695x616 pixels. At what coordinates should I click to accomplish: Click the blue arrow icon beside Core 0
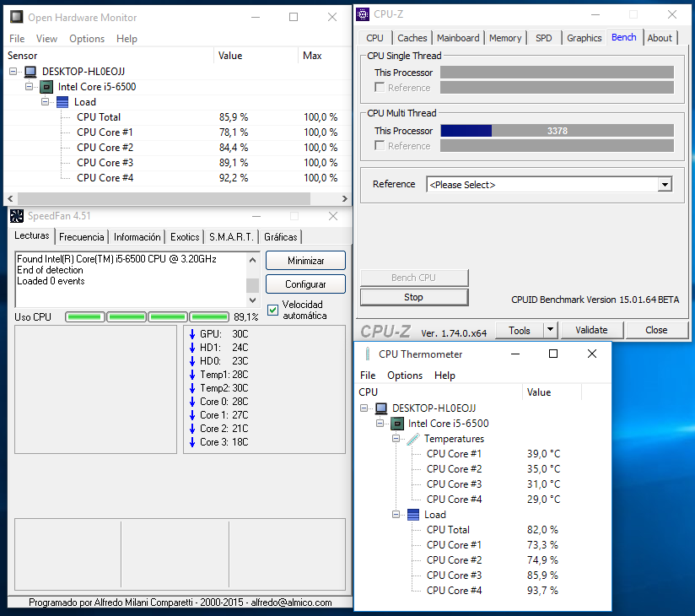(x=192, y=402)
